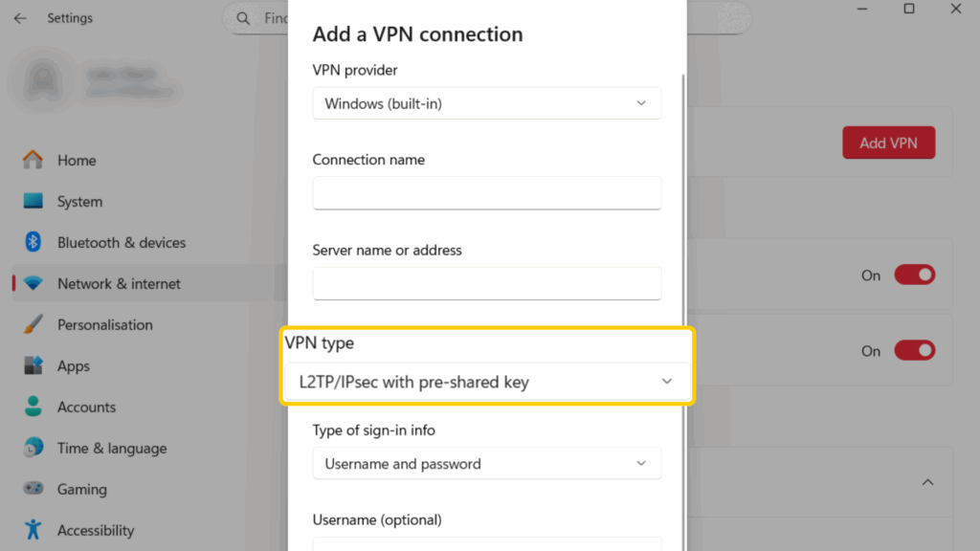Open the Type of sign-in info dropdown
Viewport: 980px width, 551px height.
[x=486, y=464]
